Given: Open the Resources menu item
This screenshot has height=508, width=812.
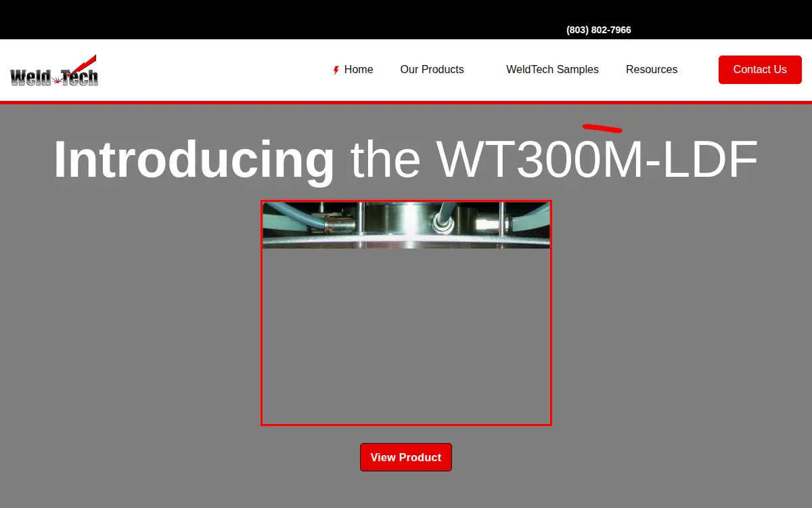Looking at the screenshot, I should tap(652, 70).
